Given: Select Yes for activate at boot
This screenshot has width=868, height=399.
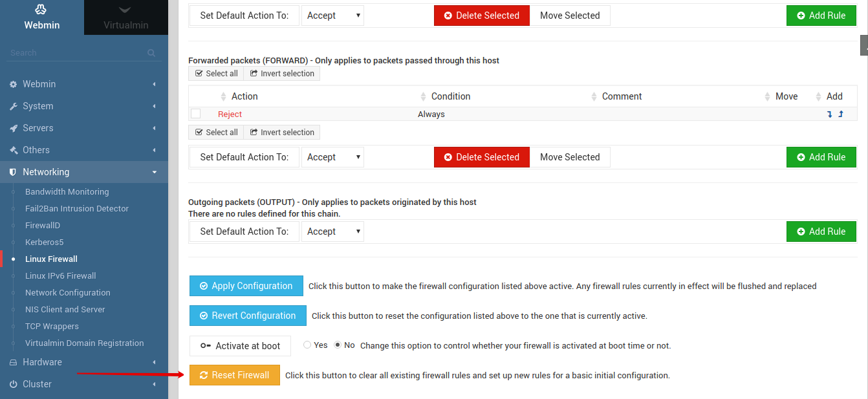Looking at the screenshot, I should click(x=307, y=345).
